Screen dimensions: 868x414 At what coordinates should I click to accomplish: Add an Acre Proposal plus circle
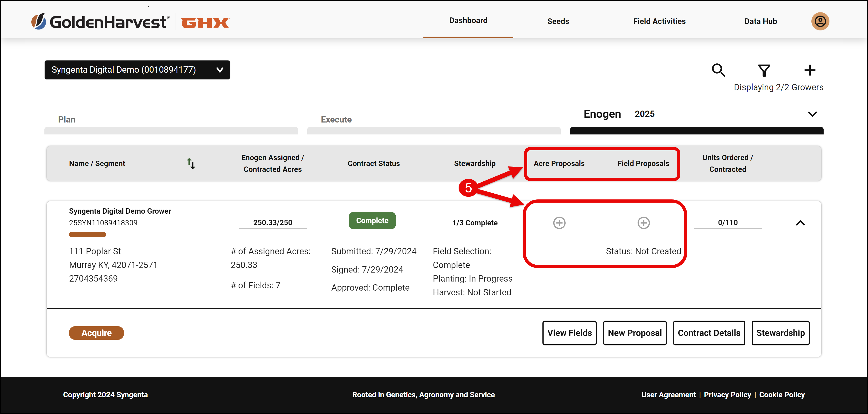[559, 223]
